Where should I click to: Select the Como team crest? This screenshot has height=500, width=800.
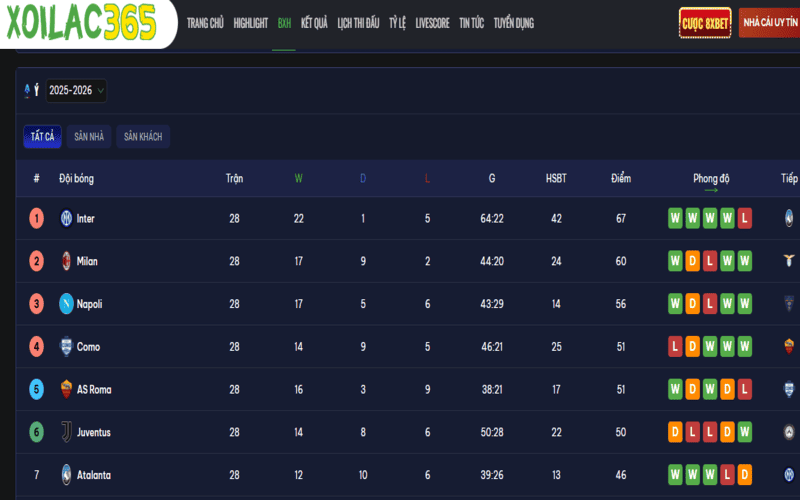point(66,347)
